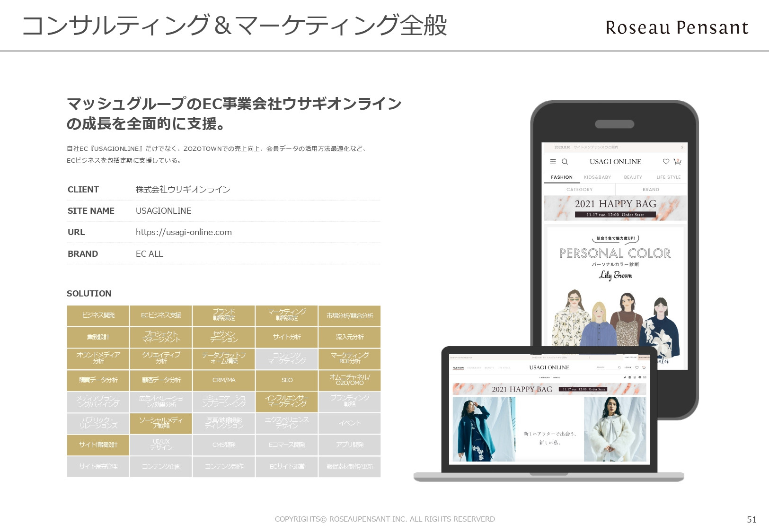Click the heart wishlist icon on the laptop site
Viewport: 769px width, 532px height.
637,367
